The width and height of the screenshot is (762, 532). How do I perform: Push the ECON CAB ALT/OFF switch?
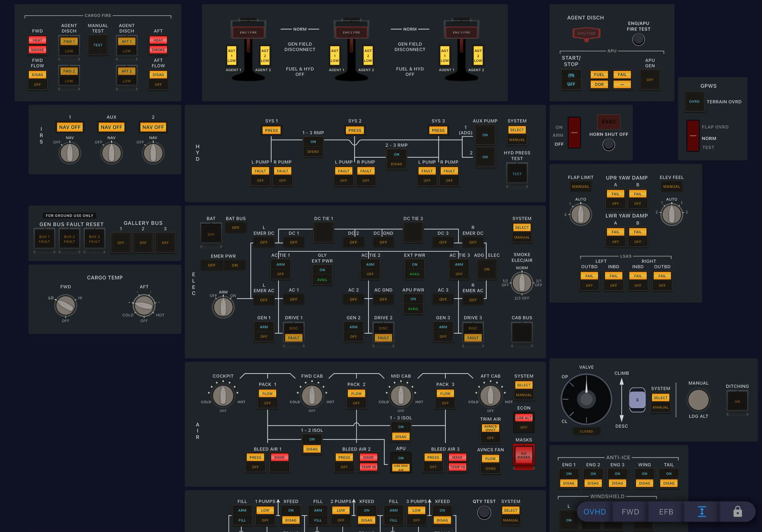[523, 422]
